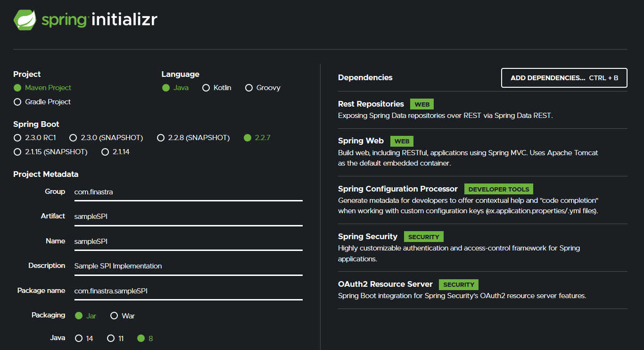Click the Rest Repositories description text
Viewport: 644px width, 350px height.
coord(446,115)
